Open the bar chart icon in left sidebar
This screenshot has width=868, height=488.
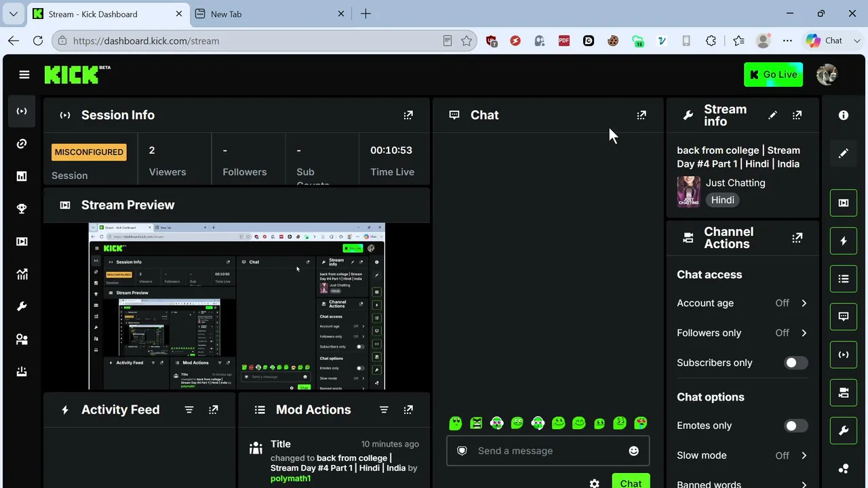(22, 176)
